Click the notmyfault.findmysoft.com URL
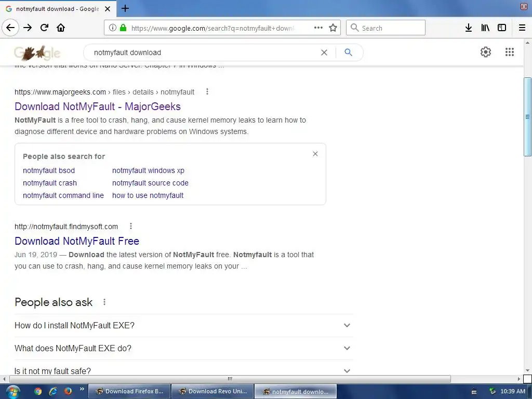The width and height of the screenshot is (532, 399). [x=66, y=227]
